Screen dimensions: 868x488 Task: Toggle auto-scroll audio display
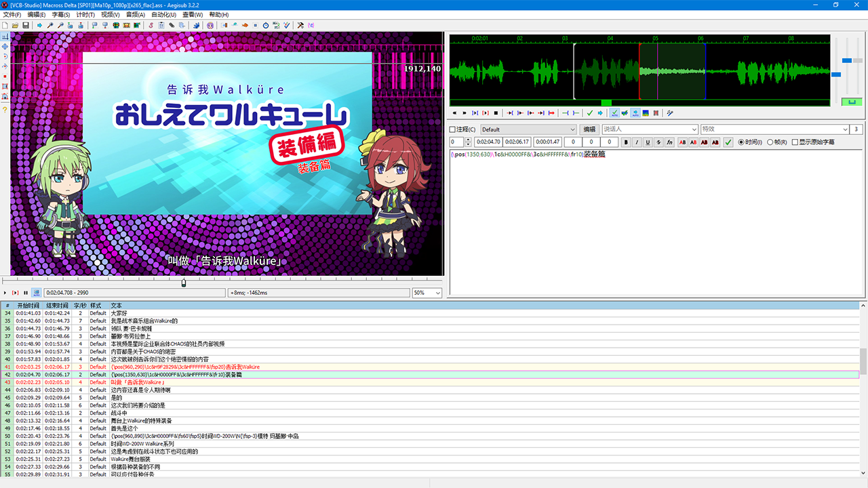[x=635, y=113]
